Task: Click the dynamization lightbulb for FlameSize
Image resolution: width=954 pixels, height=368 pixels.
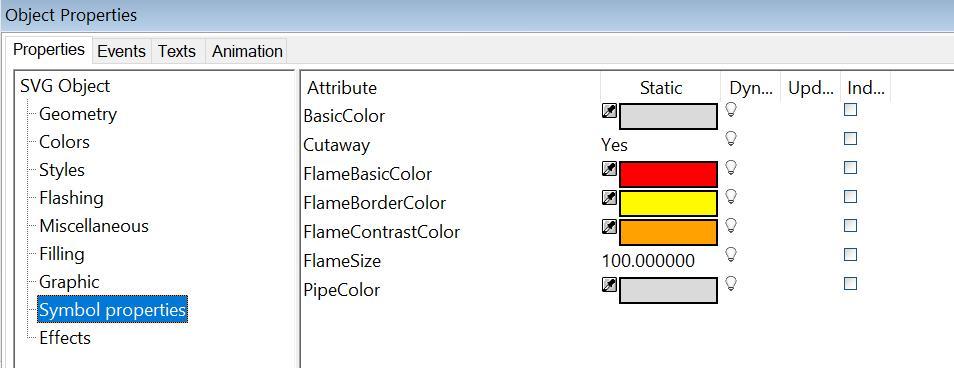Action: (731, 254)
